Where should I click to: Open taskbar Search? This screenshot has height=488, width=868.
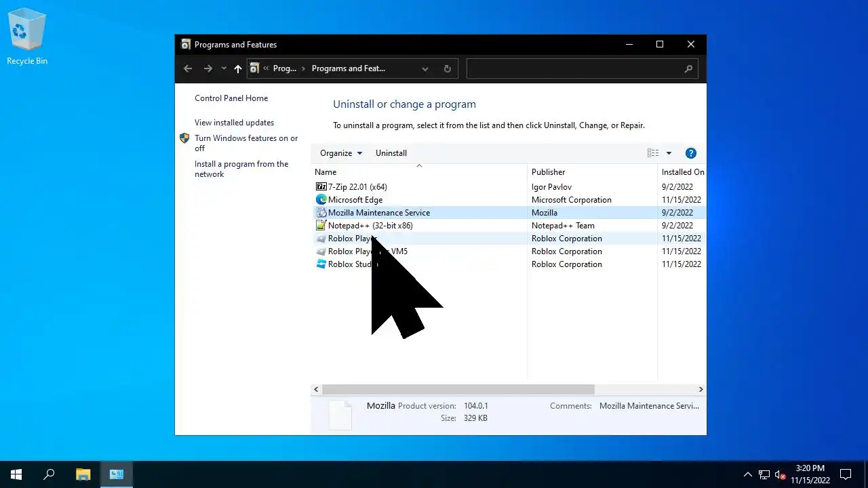click(x=49, y=474)
